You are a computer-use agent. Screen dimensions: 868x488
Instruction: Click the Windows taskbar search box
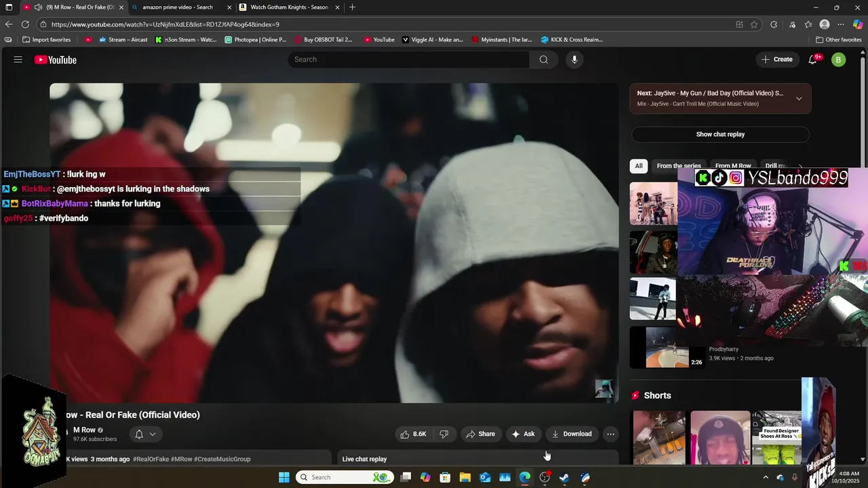pos(344,477)
